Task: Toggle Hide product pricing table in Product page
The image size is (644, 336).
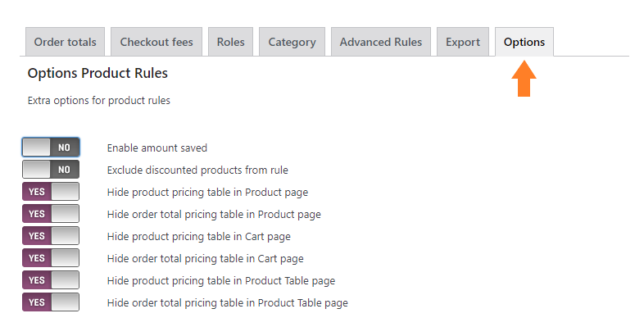Action: click(x=51, y=192)
